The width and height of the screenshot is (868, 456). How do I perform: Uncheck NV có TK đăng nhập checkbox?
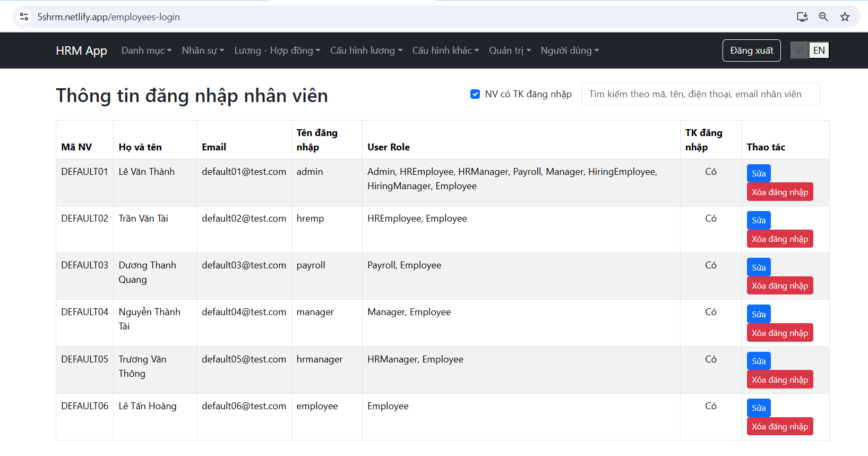[475, 94]
